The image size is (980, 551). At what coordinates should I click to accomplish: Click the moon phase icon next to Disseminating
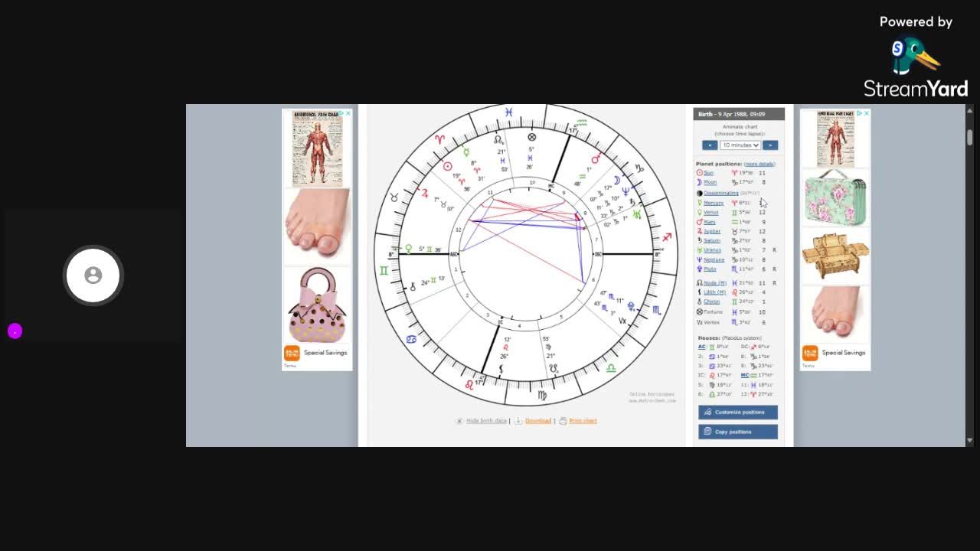pyautogui.click(x=698, y=193)
